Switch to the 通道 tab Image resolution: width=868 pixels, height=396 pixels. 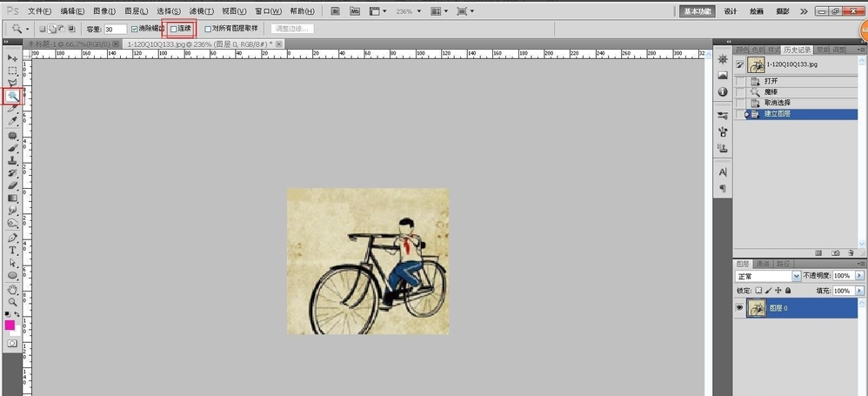click(x=763, y=264)
